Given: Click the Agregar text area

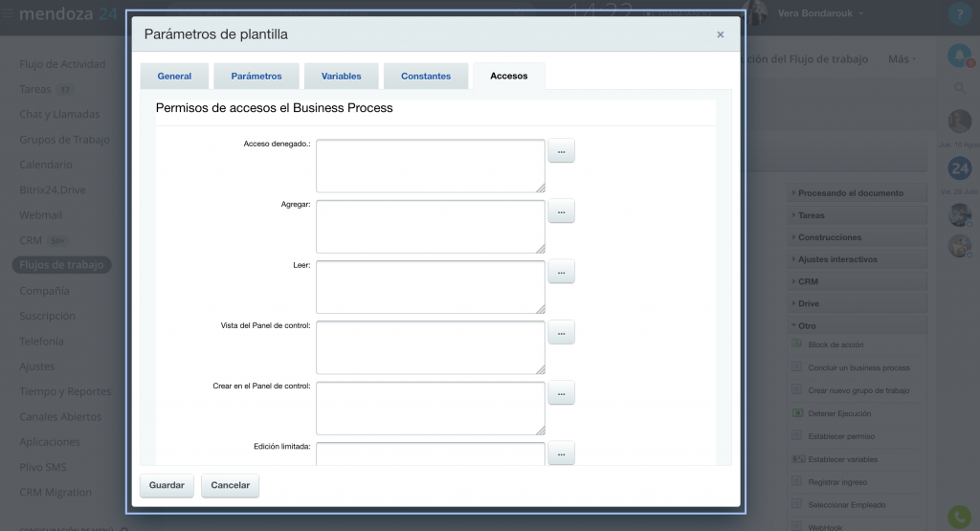Looking at the screenshot, I should (431, 226).
